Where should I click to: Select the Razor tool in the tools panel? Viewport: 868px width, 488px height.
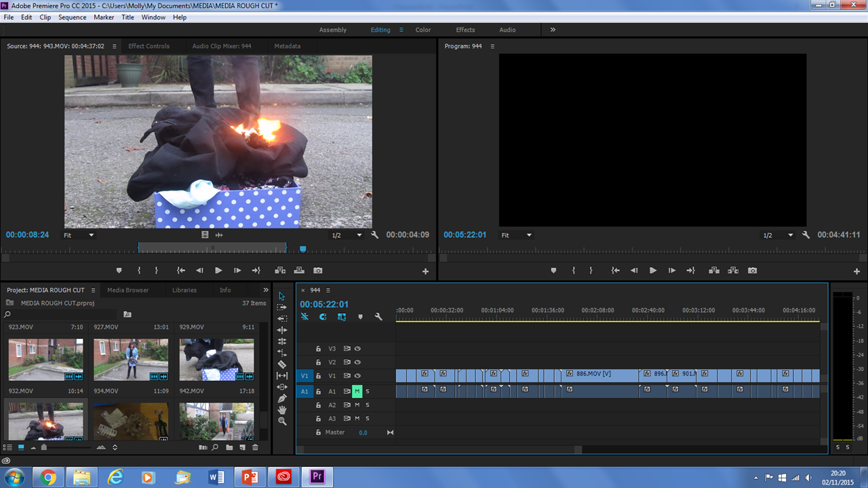coord(282,364)
